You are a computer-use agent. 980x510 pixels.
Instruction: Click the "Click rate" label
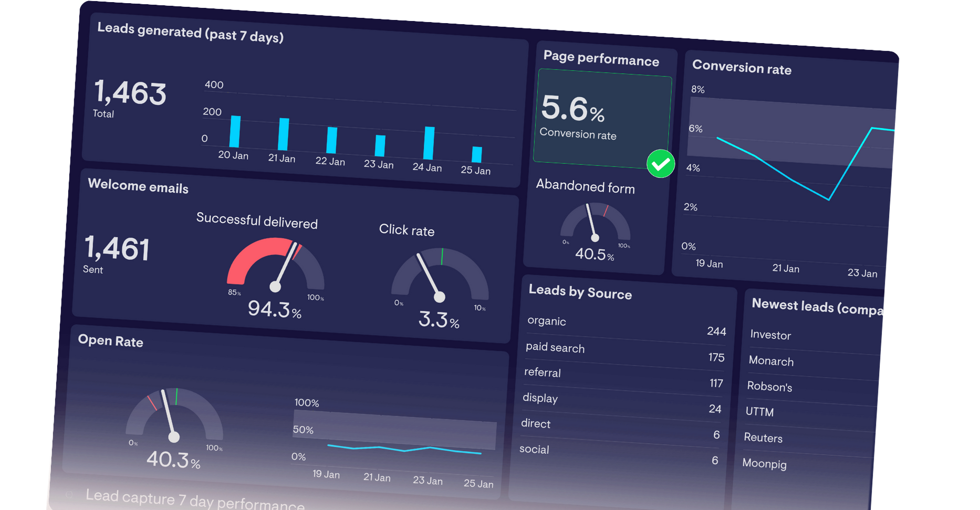pos(407,230)
